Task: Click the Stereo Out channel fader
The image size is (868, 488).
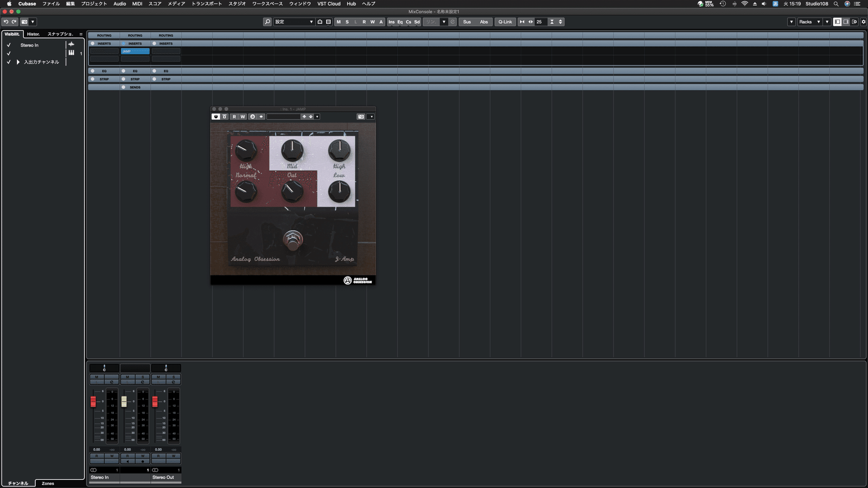Action: (x=155, y=401)
